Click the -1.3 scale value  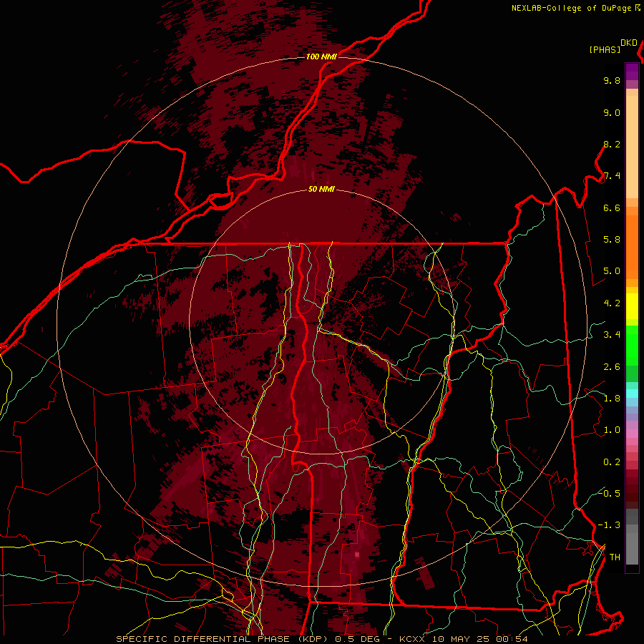(x=609, y=525)
